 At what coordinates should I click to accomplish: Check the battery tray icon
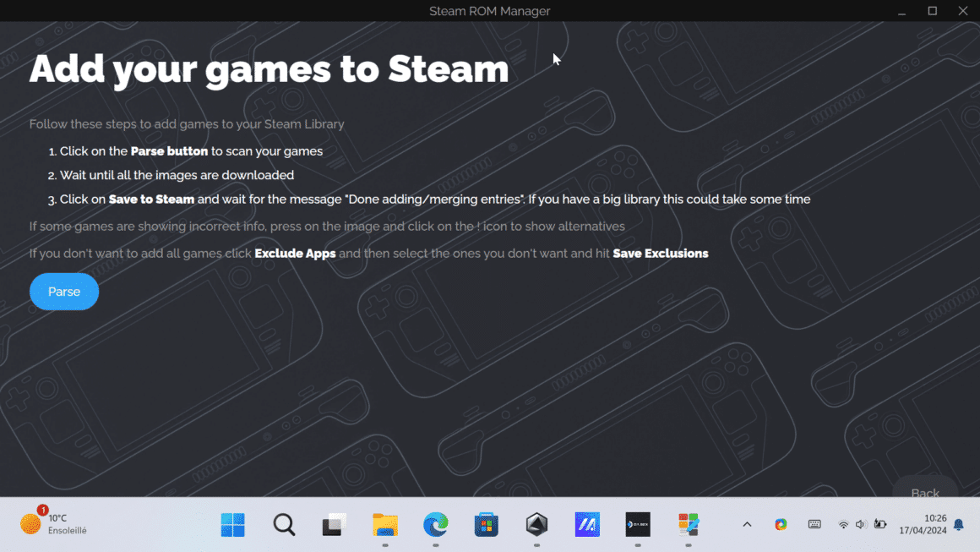point(880,524)
